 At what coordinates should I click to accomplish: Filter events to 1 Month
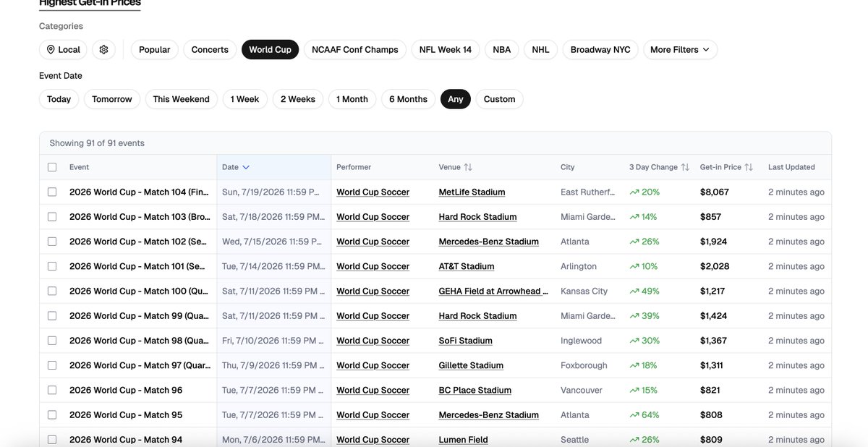click(x=352, y=99)
